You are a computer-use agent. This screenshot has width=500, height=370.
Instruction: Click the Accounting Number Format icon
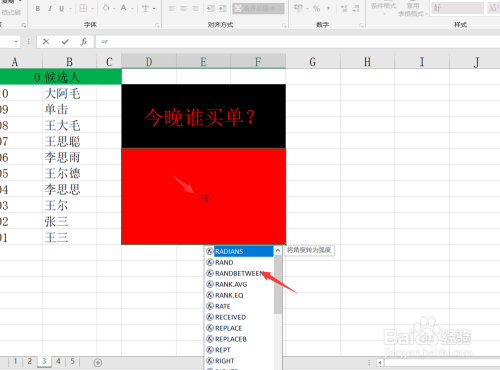pyautogui.click(x=299, y=8)
